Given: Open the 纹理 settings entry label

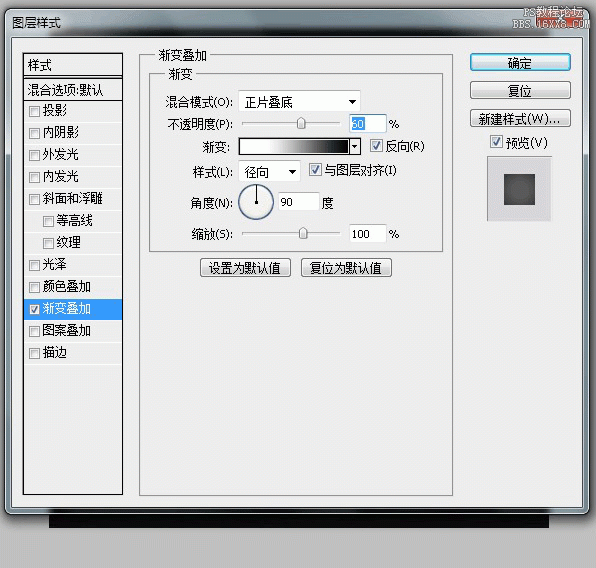Looking at the screenshot, I should pyautogui.click(x=68, y=242).
